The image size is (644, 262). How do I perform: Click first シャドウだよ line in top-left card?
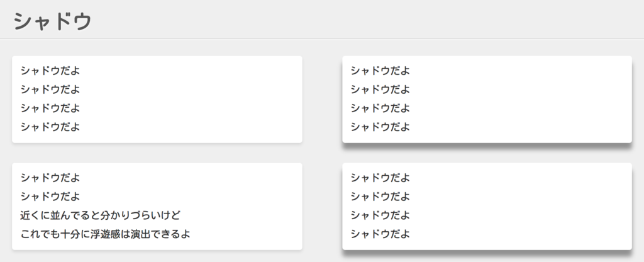pyautogui.click(x=50, y=71)
